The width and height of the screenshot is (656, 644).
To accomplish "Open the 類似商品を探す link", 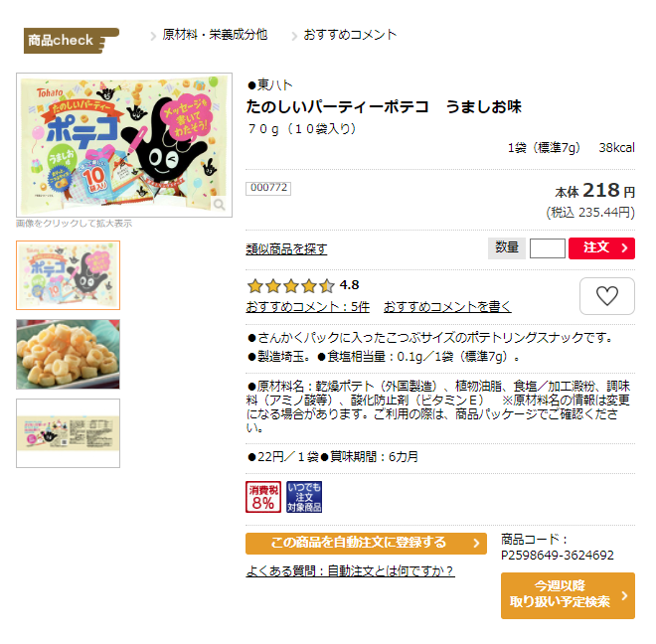I will 286,249.
